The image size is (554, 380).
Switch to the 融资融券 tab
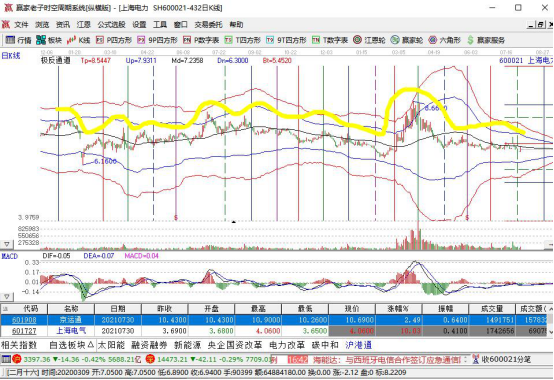(149, 345)
